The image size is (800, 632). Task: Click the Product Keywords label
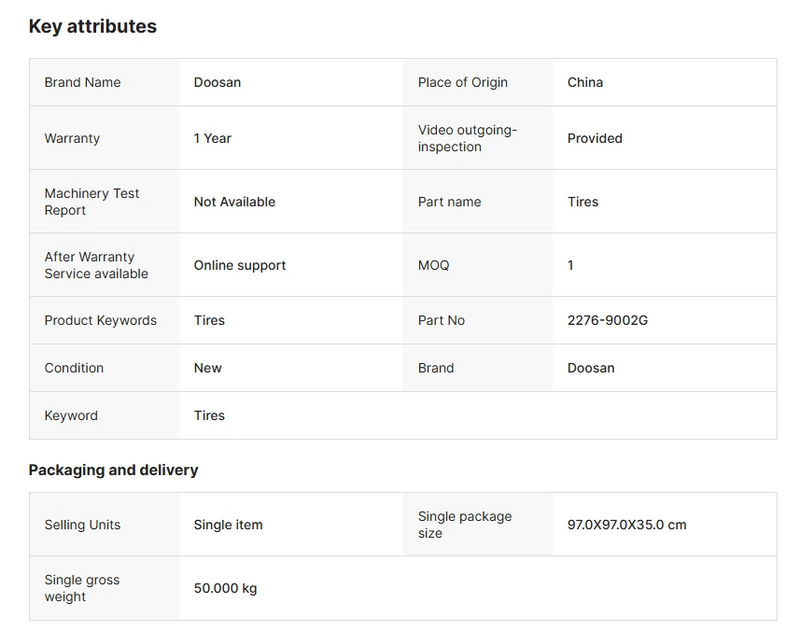coord(100,320)
